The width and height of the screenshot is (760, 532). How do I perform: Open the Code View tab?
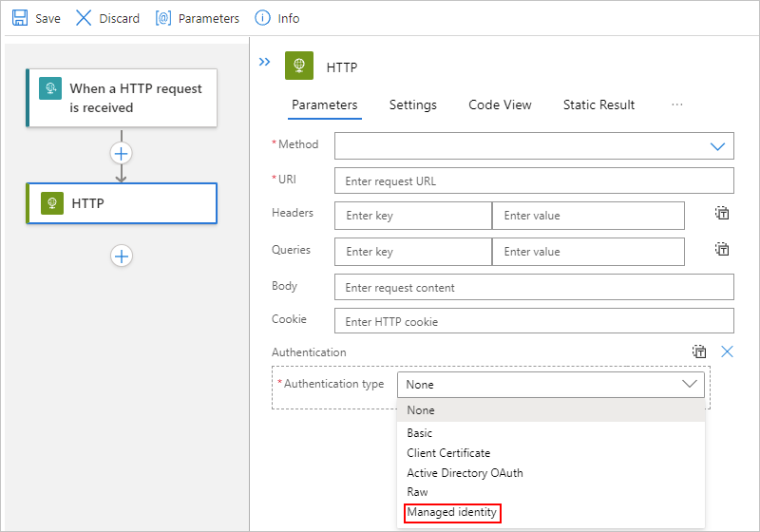[x=500, y=104]
